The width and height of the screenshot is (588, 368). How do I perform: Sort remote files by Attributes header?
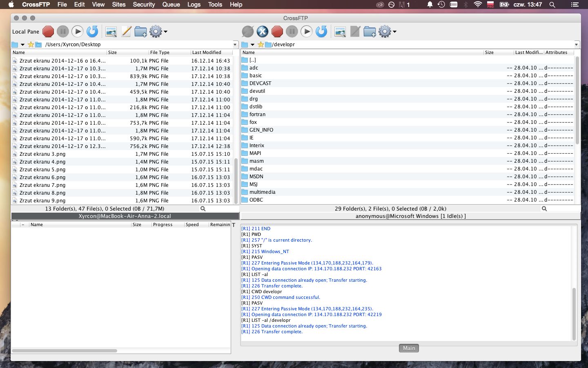tap(559, 52)
